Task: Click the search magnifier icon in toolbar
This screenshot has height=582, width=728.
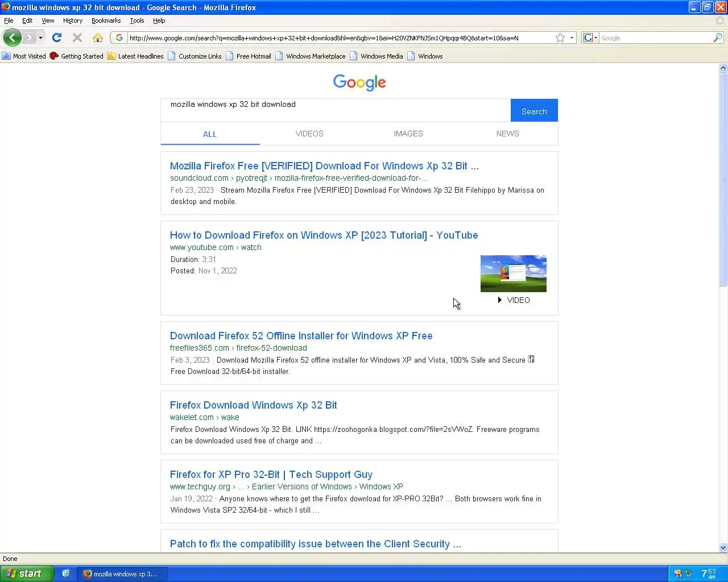Action: point(718,38)
